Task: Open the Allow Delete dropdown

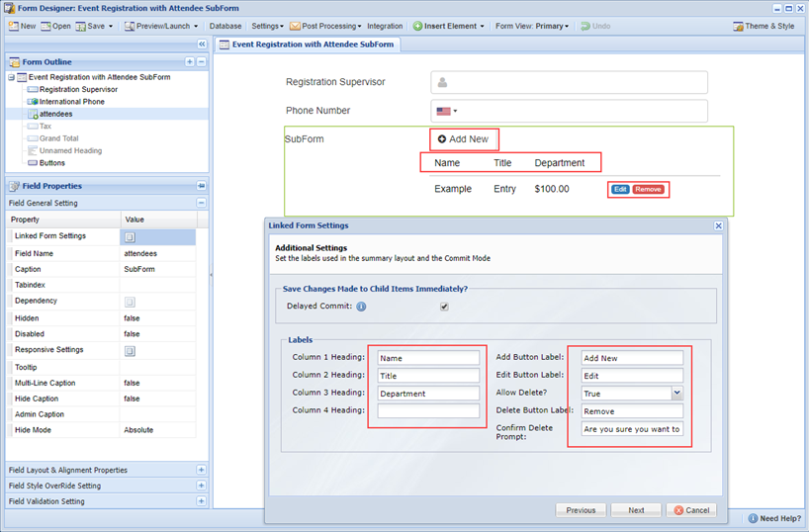Action: 676,394
